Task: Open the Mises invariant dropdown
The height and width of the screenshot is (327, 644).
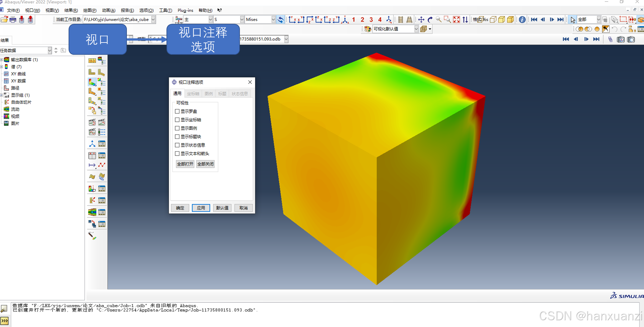Action: click(273, 19)
